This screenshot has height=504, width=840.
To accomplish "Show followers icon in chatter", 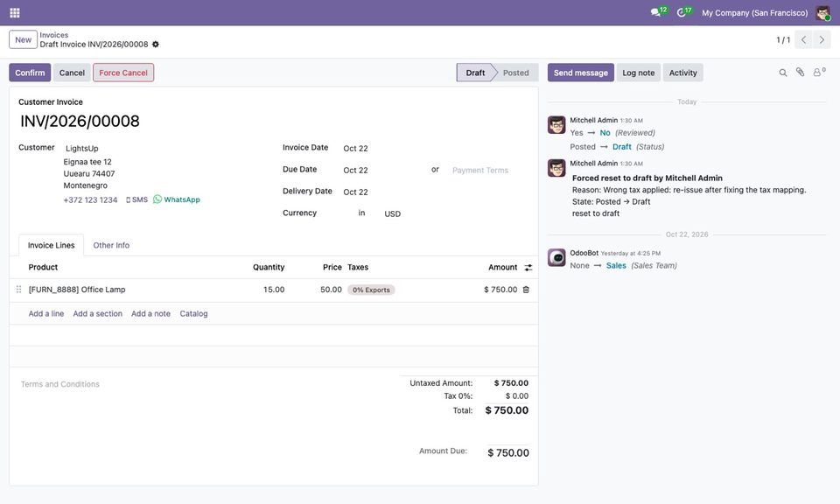I will [819, 73].
